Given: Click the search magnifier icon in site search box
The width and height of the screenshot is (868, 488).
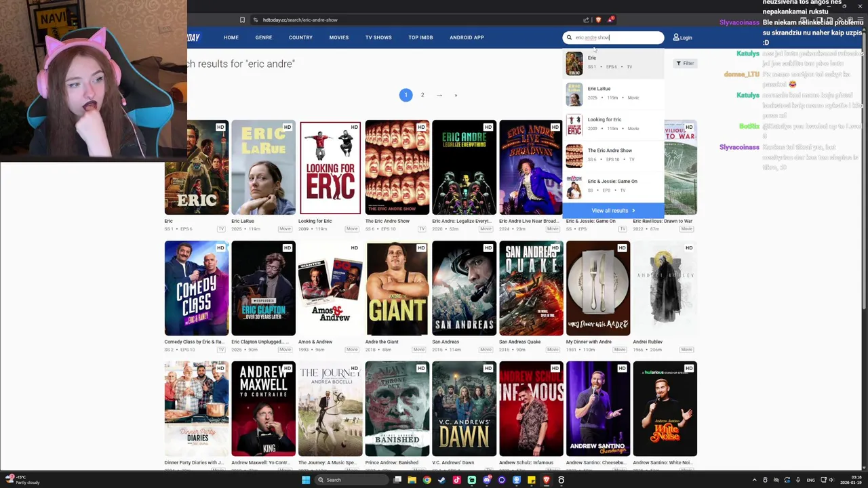Looking at the screenshot, I should tap(569, 38).
